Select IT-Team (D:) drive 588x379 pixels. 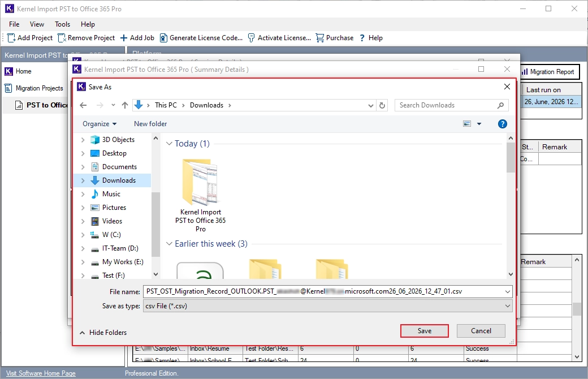point(120,248)
